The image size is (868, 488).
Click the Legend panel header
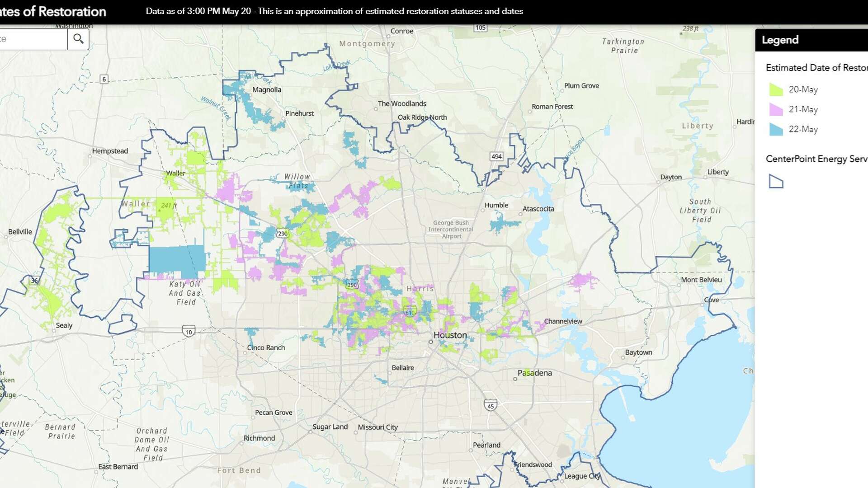coord(782,40)
